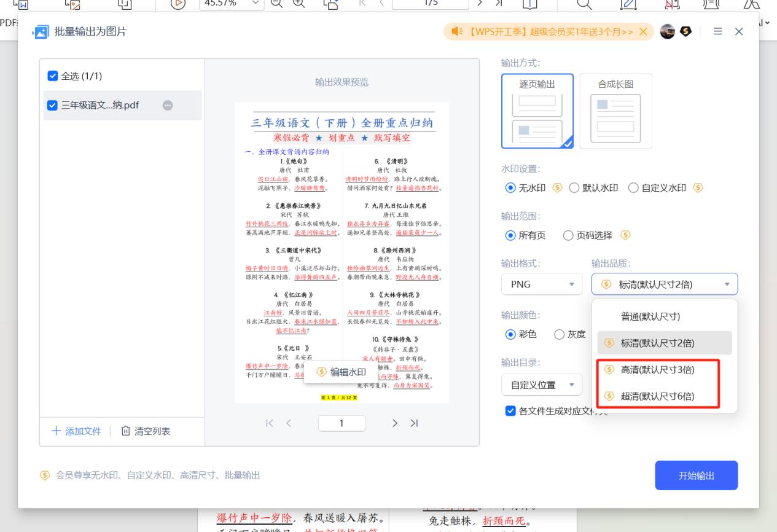
Task: Click the page number input field below the preview
Action: click(x=342, y=423)
